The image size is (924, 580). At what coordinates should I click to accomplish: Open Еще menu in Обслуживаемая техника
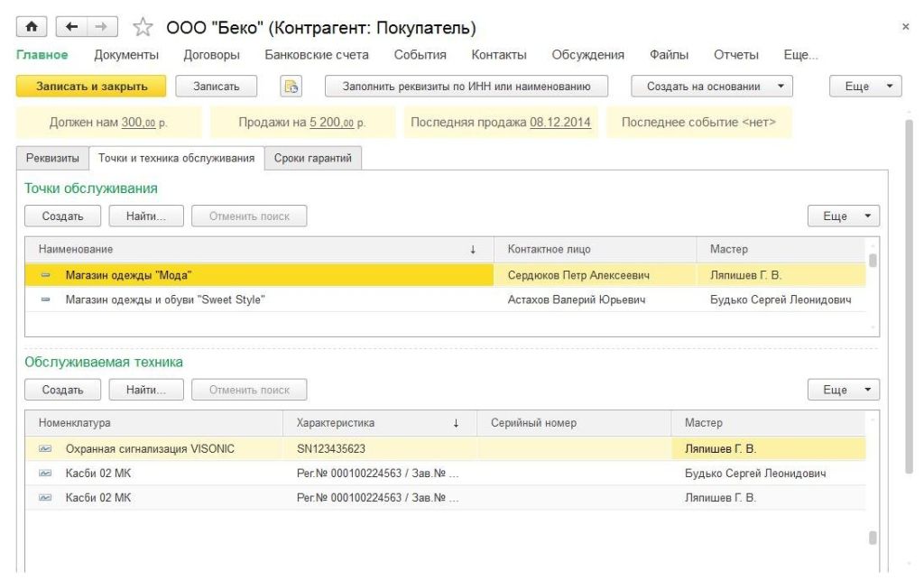[x=844, y=390]
